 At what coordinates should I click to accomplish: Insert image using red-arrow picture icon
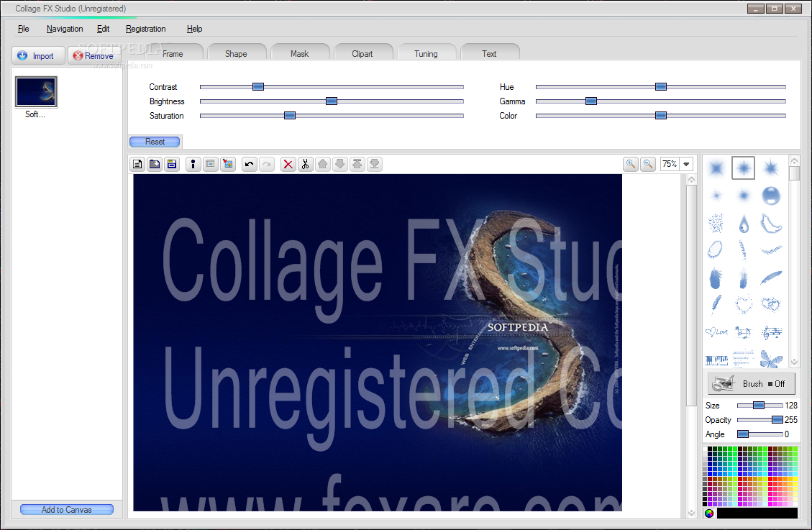[228, 164]
